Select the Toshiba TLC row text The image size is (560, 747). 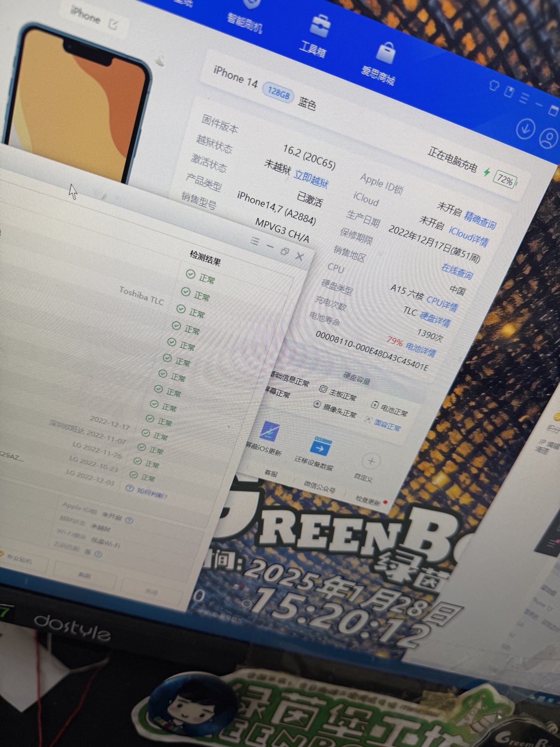142,296
